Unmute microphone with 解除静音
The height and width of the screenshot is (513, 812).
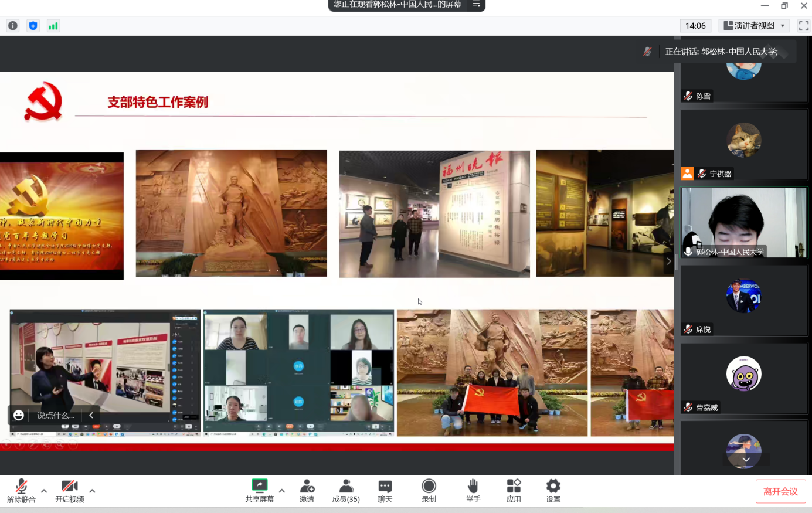pyautogui.click(x=21, y=491)
